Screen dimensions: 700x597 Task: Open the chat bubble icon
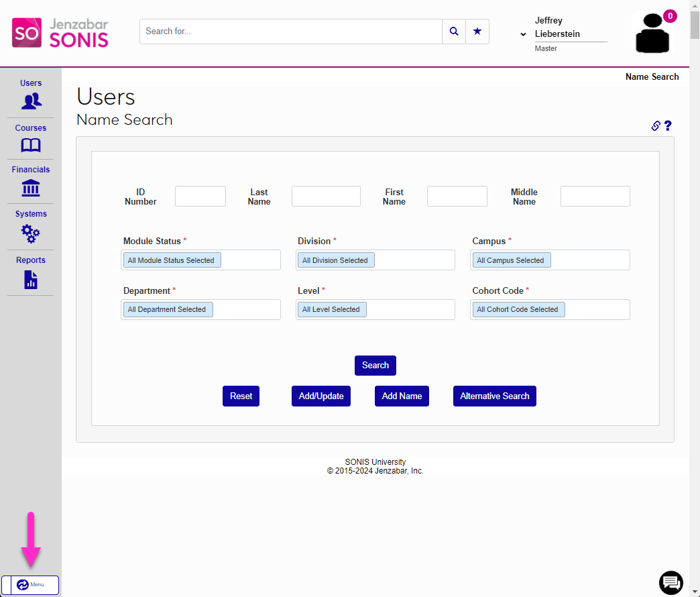[x=670, y=583]
